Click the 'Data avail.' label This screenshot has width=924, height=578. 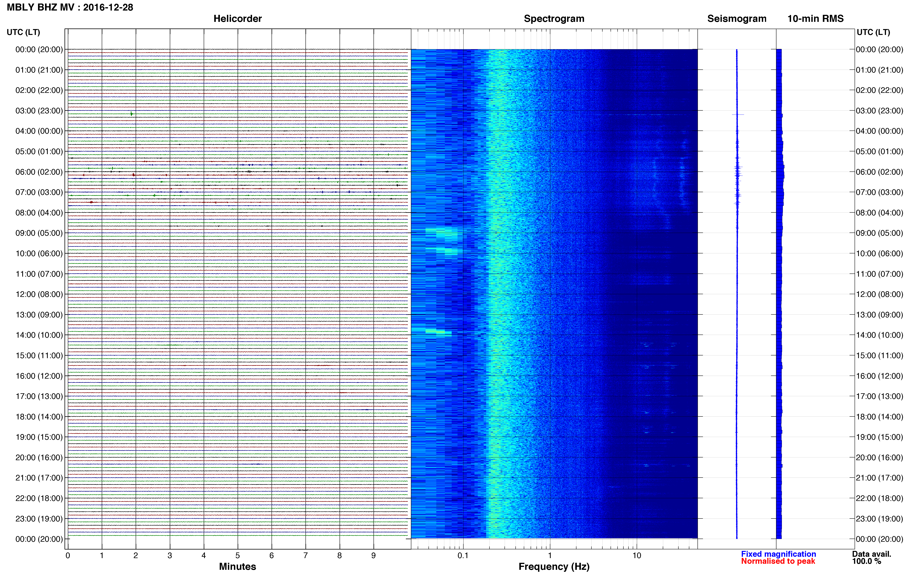[872, 554]
